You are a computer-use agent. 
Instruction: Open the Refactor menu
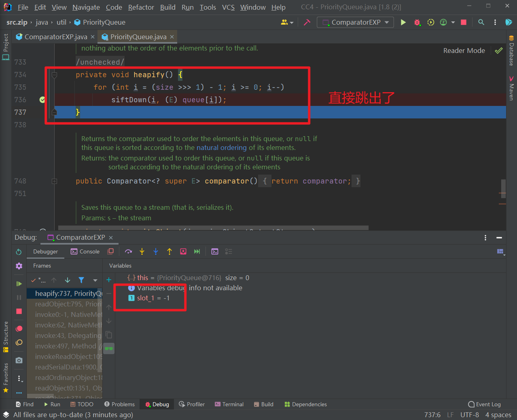(x=141, y=7)
